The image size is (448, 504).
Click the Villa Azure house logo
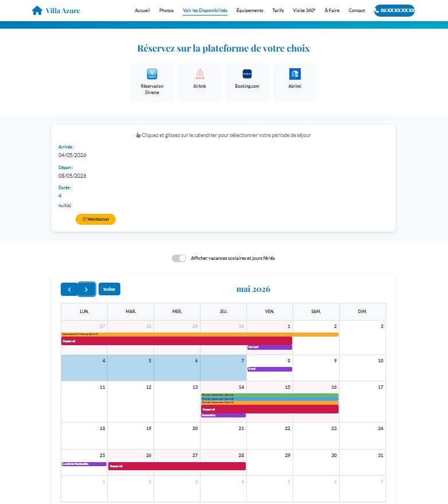37,10
